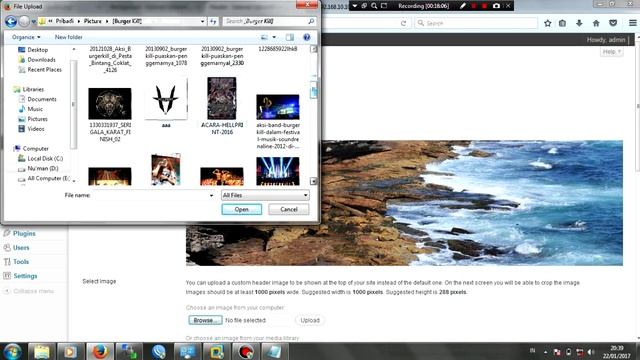640x360 pixels.
Task: Open Windows Explorer from the taskbar
Action: click(x=42, y=351)
